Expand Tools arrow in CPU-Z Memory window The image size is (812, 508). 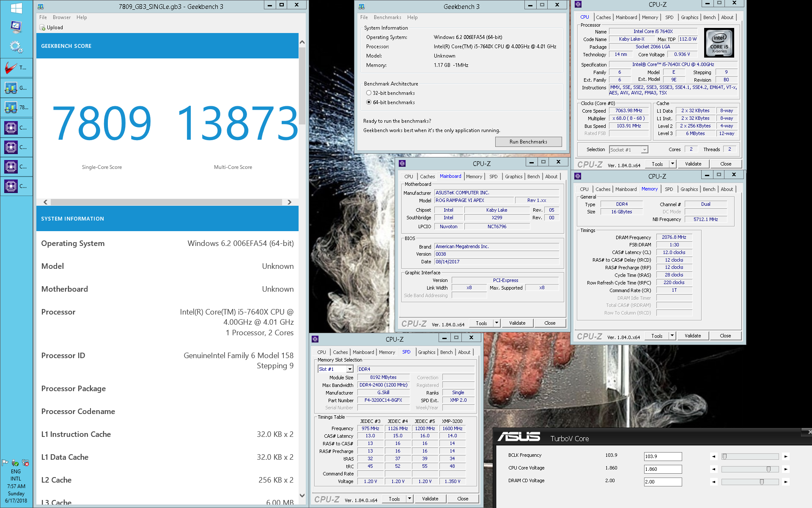tap(672, 336)
